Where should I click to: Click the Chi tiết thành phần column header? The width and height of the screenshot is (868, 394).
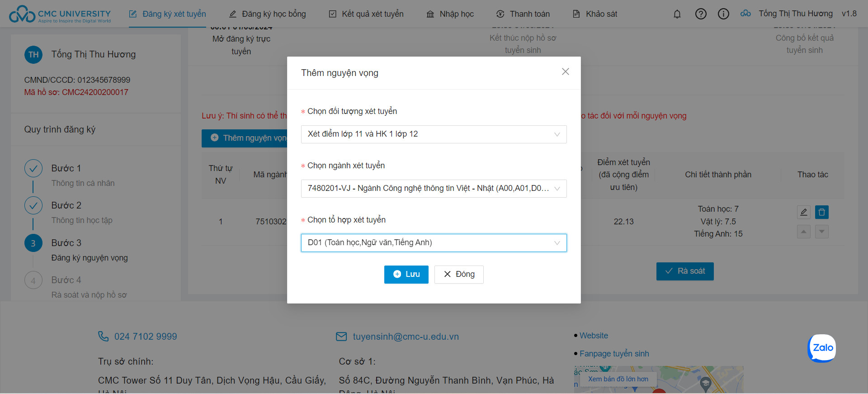pyautogui.click(x=718, y=175)
